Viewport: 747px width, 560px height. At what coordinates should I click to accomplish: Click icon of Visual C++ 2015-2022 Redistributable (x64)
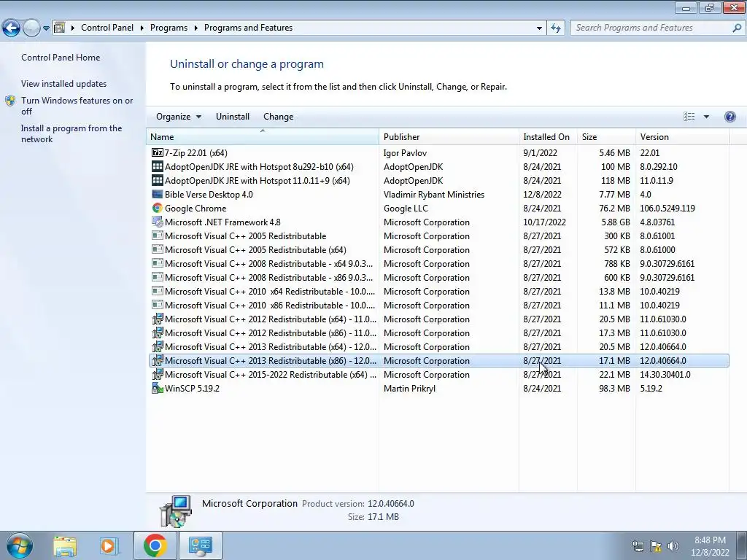[x=158, y=374]
